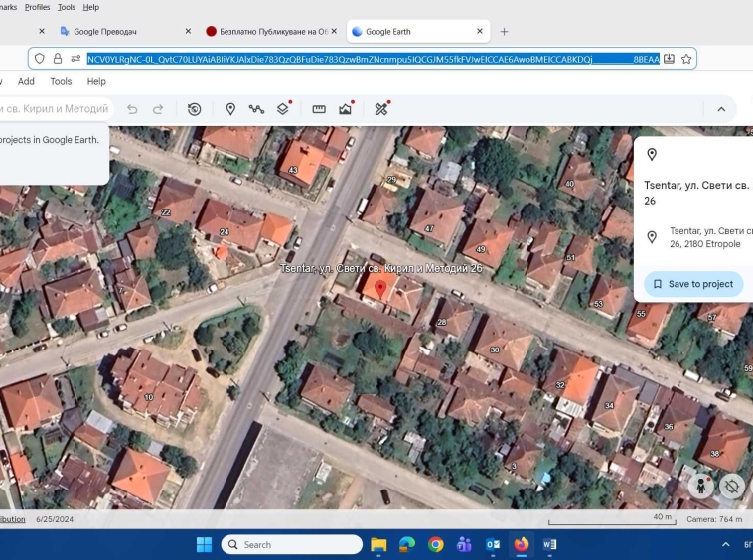Open new browser tab with plus button

point(504,31)
